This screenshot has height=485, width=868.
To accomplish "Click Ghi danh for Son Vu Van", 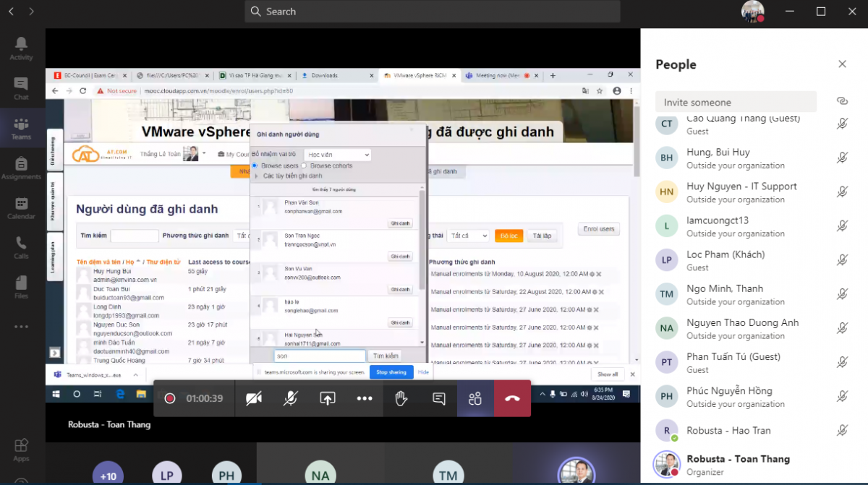I will 400,289.
